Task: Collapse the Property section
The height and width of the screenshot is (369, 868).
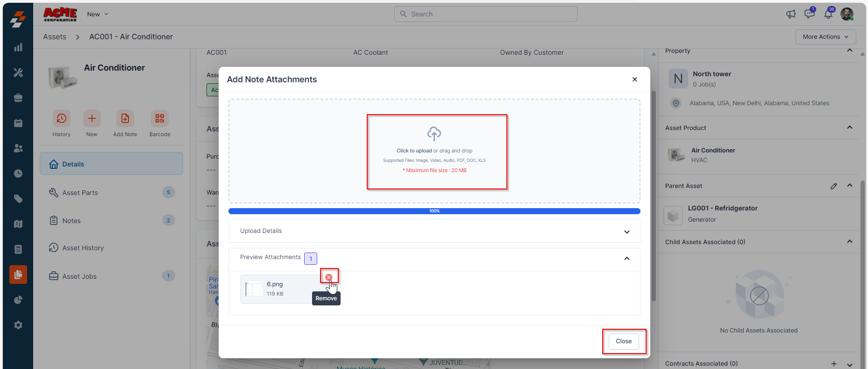Action: click(x=850, y=51)
